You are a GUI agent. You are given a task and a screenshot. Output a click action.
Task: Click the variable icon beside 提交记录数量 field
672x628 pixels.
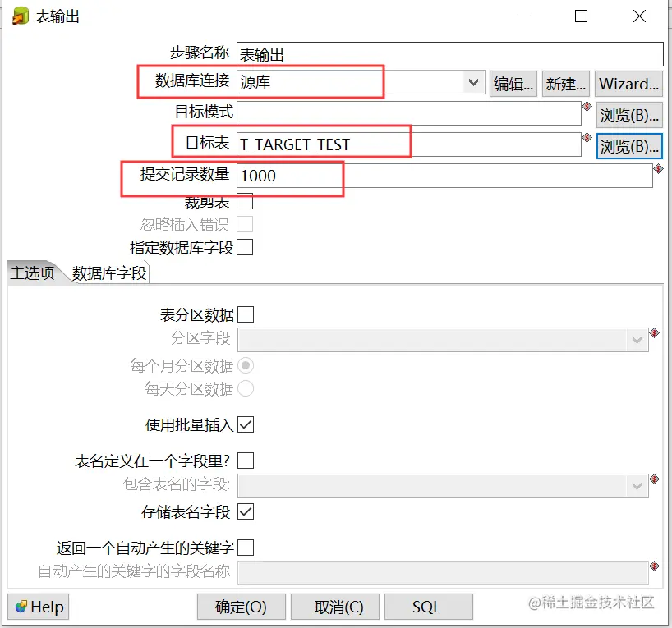click(x=658, y=169)
